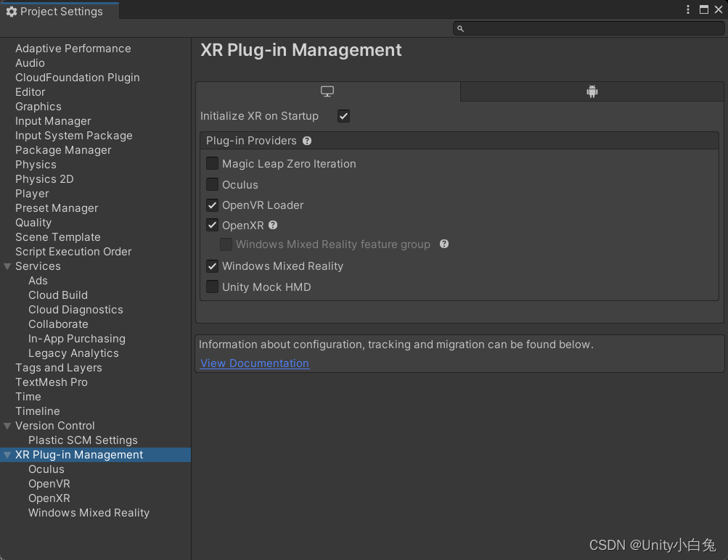Select XR Plug-in Management in sidebar
The image size is (728, 560).
[79, 455]
